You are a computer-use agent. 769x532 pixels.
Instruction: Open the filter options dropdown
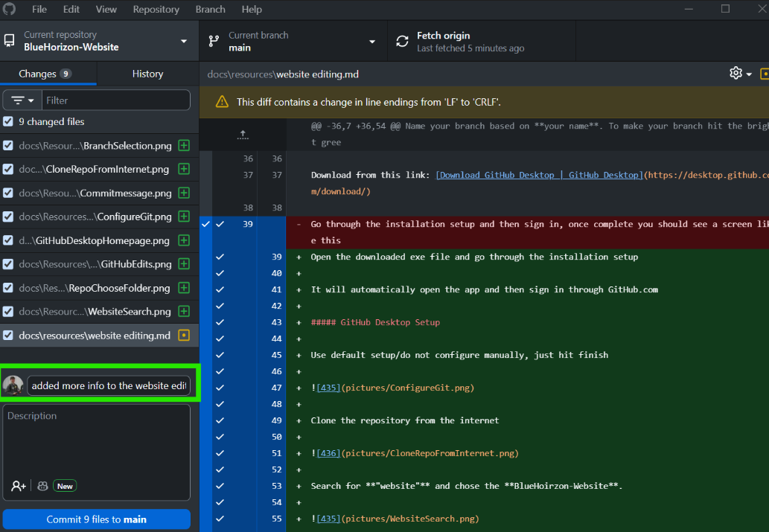[22, 100]
